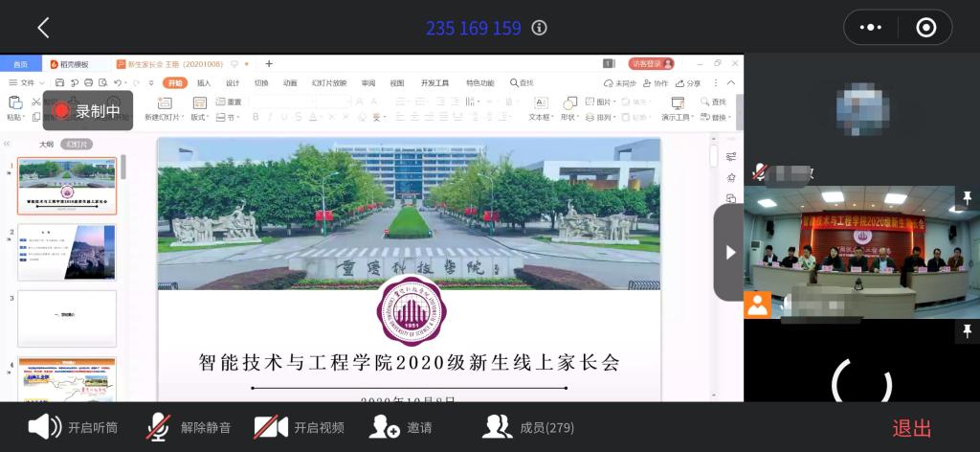The image size is (980, 452).
Task: Select slide 3 thumbnail in the panel
Action: (67, 319)
